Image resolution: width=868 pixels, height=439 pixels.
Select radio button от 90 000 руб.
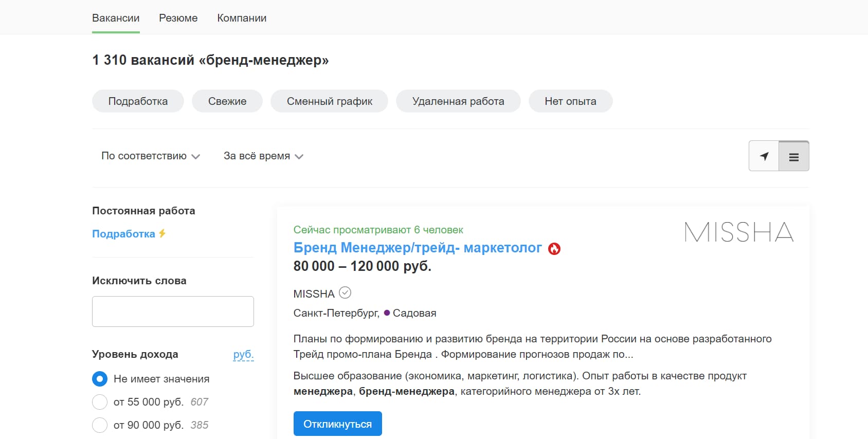[100, 425]
